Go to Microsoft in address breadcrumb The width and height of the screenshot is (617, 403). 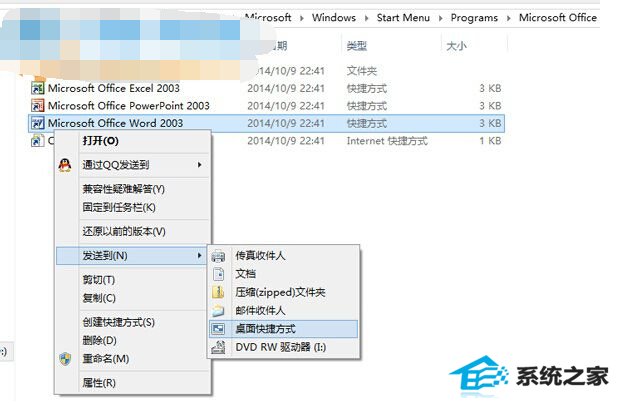tap(268, 18)
